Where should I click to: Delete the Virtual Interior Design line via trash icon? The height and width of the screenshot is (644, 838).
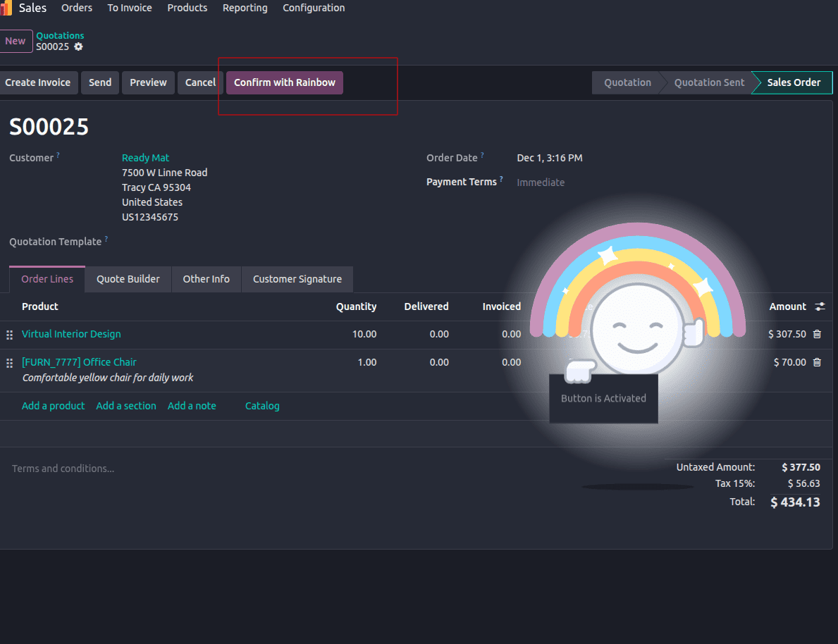pos(817,334)
